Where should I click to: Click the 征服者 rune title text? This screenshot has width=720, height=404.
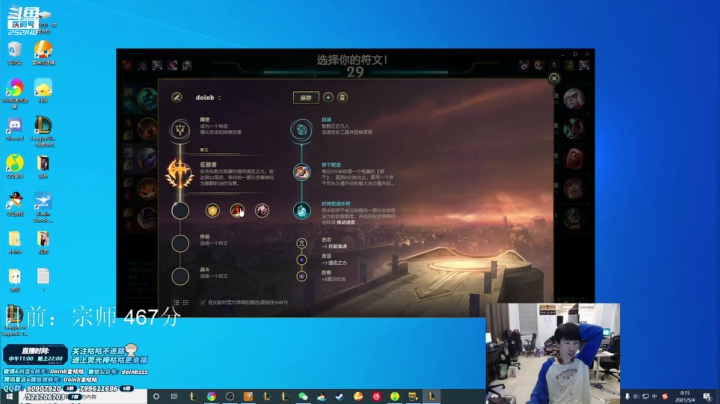(208, 164)
